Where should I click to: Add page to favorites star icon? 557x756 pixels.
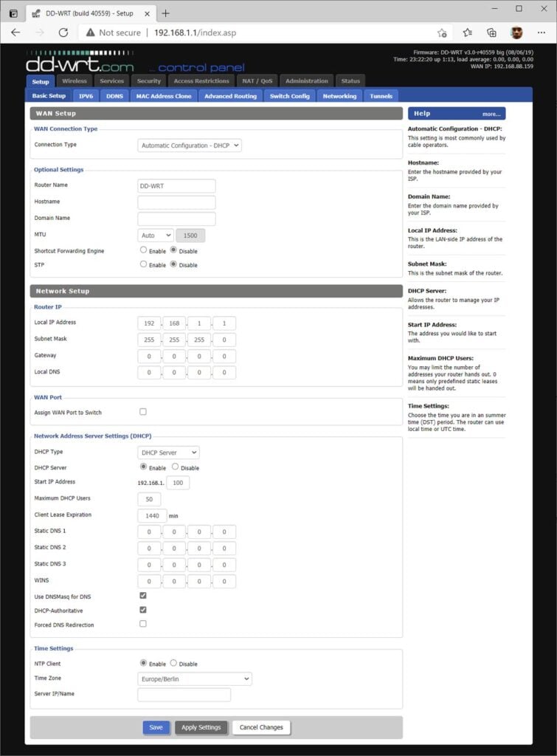[x=442, y=32]
